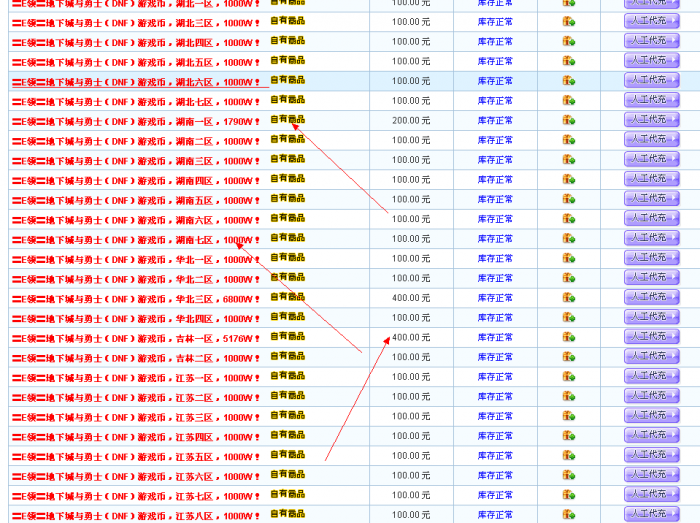Open the 江苏四区 1000W product link
This screenshot has width=700, height=523.
click(x=136, y=437)
